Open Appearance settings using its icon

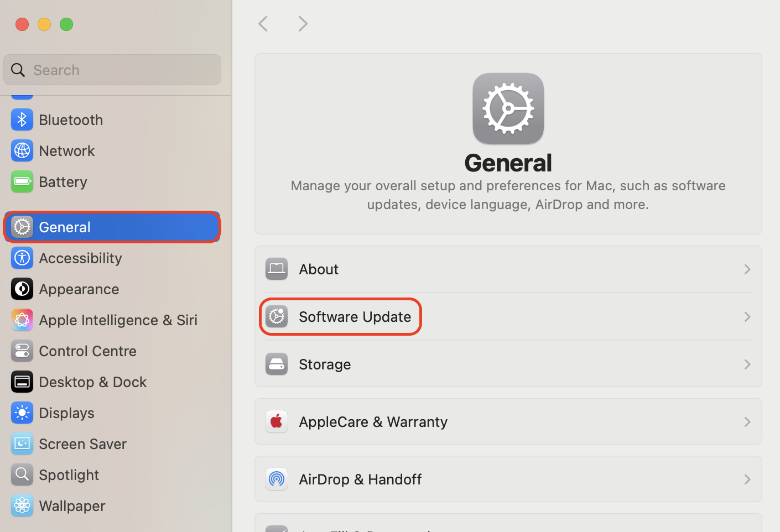pos(22,289)
